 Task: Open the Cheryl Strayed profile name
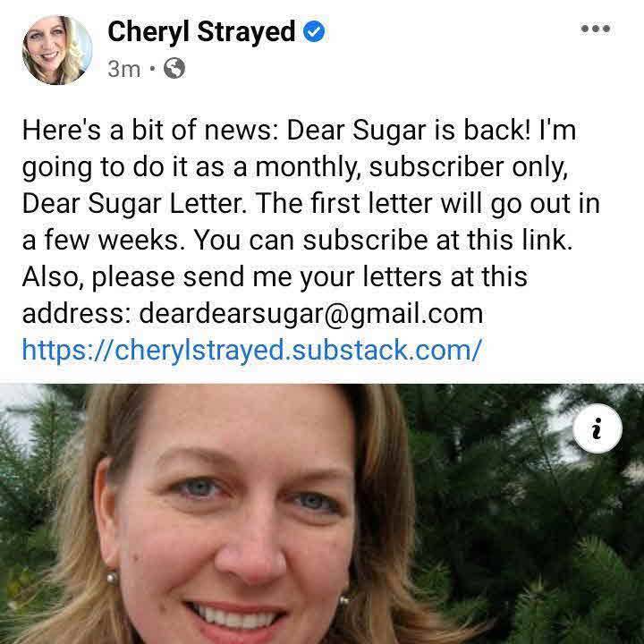tap(201, 31)
